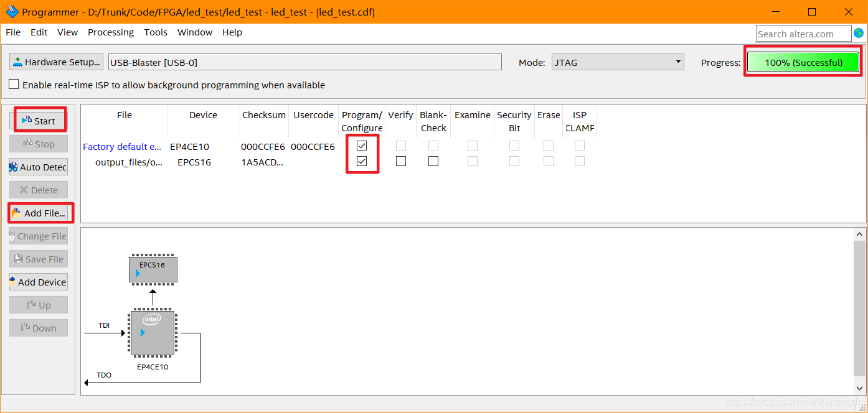Viewport: 868px width, 413px height.
Task: Click the ISP CLAMP column header
Action: point(580,121)
